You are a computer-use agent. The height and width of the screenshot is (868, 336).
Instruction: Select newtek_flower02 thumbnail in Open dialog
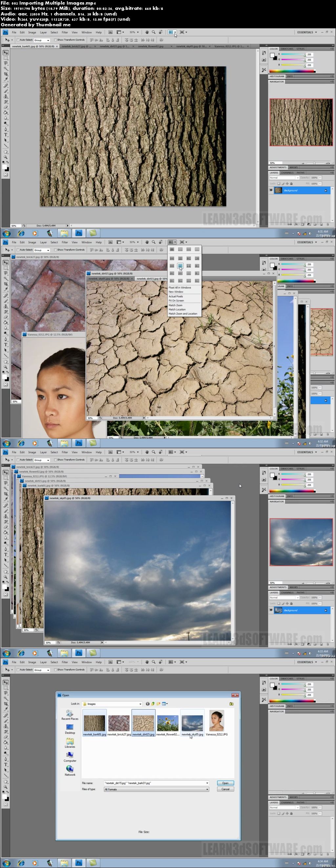168,723
